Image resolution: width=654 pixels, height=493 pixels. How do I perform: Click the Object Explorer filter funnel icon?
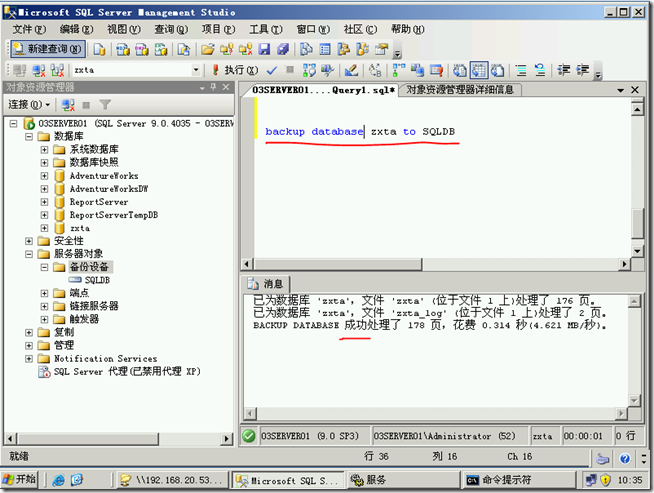coord(105,105)
